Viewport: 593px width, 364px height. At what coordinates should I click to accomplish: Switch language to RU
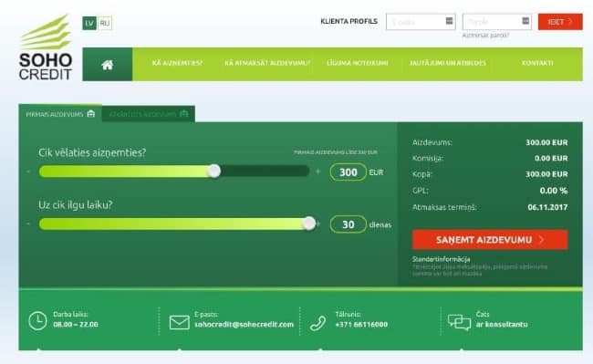(x=105, y=23)
